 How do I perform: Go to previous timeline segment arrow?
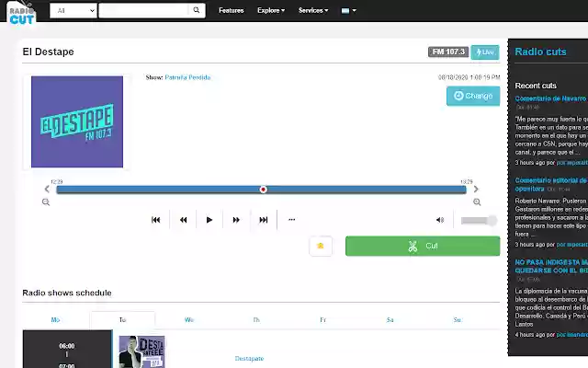(x=47, y=189)
